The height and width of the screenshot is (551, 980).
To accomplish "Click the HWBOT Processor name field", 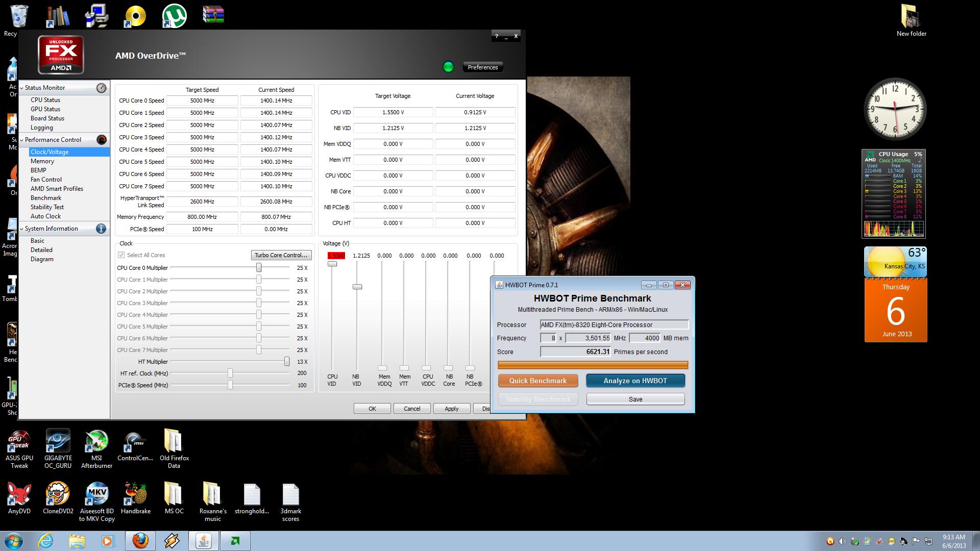I will click(615, 324).
